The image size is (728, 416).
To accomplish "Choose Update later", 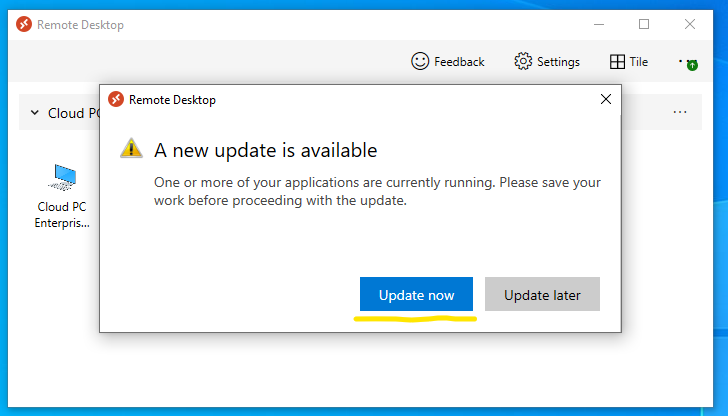I will coord(541,295).
